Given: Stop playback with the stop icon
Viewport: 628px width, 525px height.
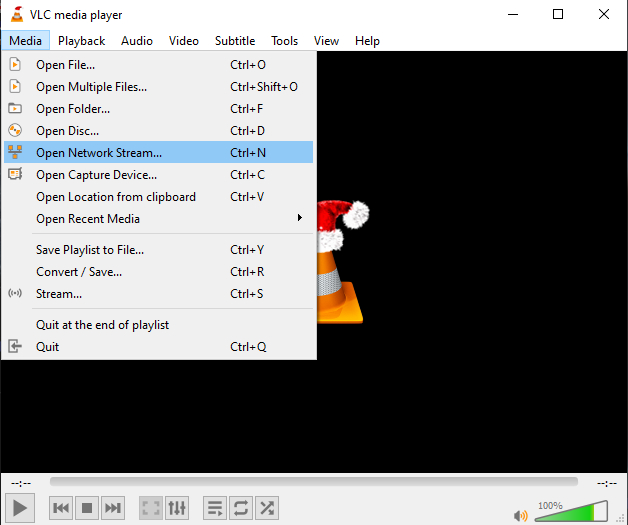Looking at the screenshot, I should pyautogui.click(x=87, y=508).
